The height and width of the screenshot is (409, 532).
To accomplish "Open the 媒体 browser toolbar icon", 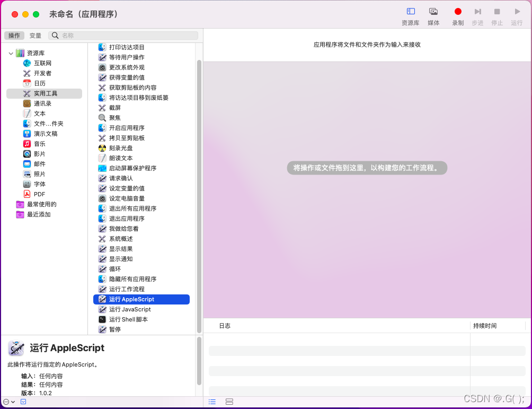I will tap(433, 16).
